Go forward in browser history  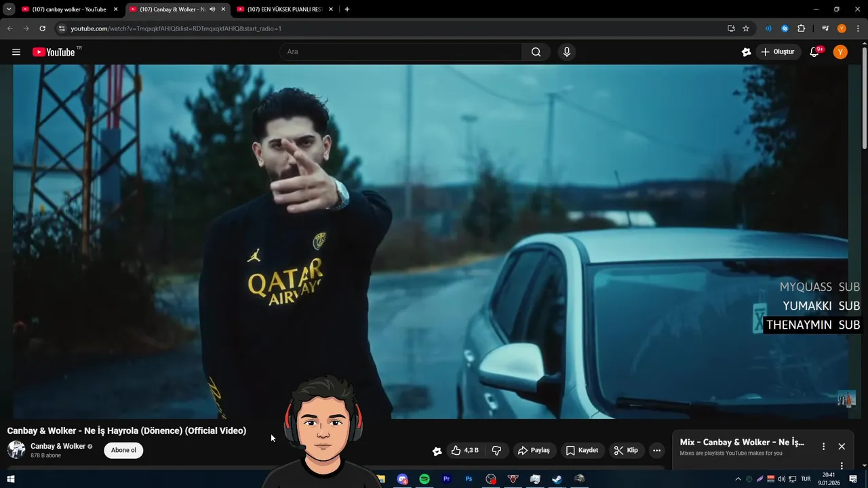tap(26, 28)
